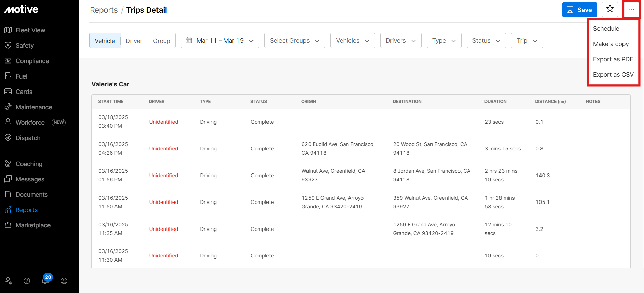The height and width of the screenshot is (293, 644).
Task: Open Fleet View map icon
Action: (x=8, y=30)
